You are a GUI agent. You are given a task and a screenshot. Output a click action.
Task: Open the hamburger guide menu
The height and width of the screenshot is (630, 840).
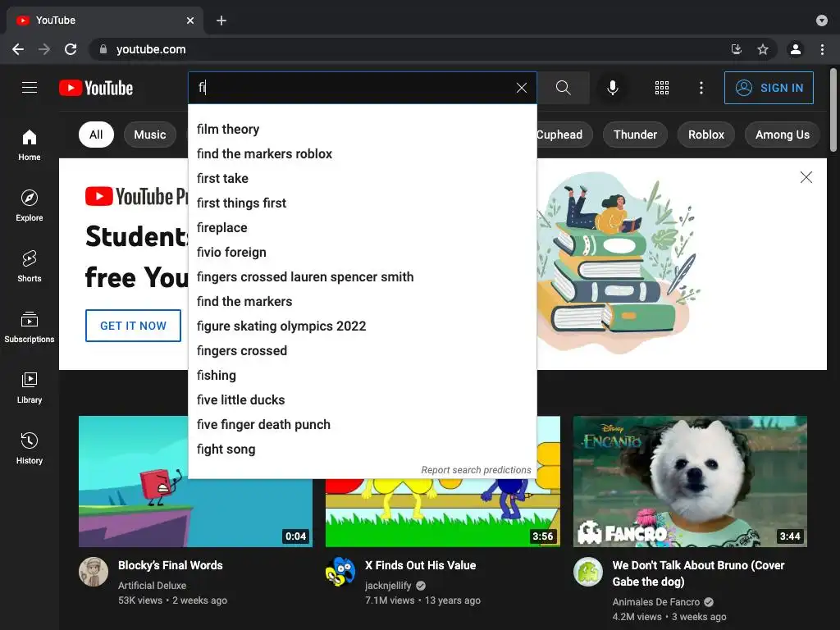pos(30,87)
